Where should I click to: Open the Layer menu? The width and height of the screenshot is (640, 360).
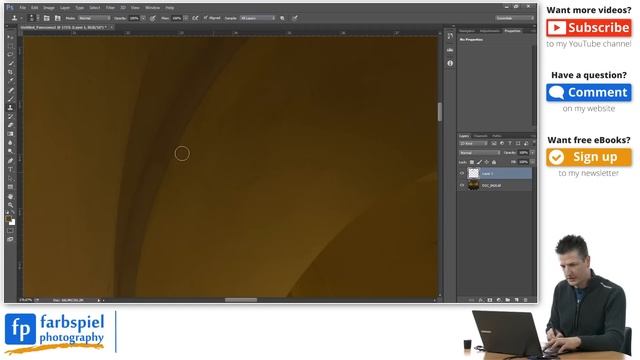[x=65, y=8]
